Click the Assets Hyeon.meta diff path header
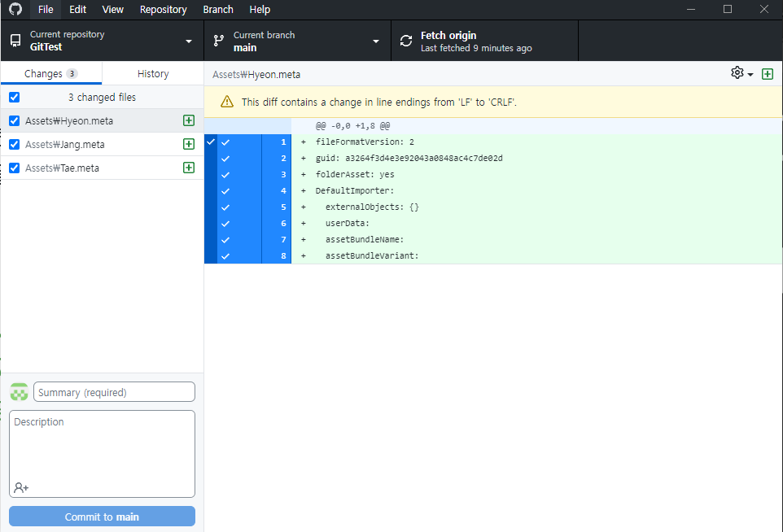The image size is (783, 532). pyautogui.click(x=256, y=74)
